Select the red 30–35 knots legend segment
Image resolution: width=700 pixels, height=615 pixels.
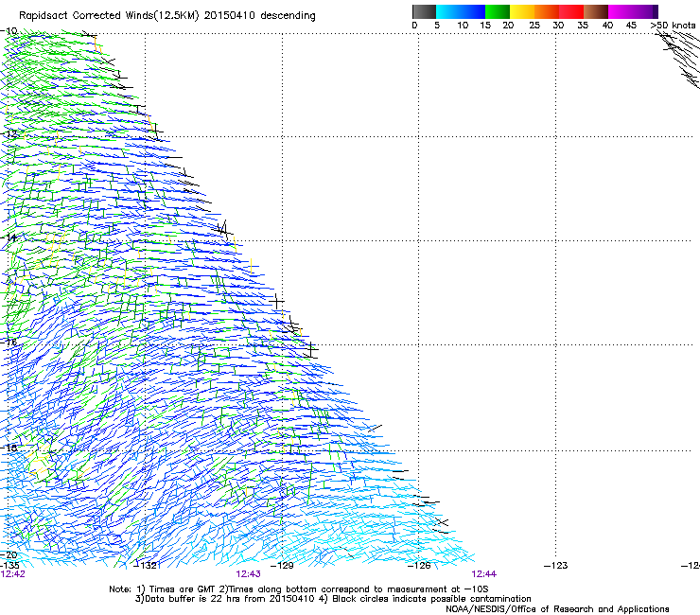pos(571,11)
